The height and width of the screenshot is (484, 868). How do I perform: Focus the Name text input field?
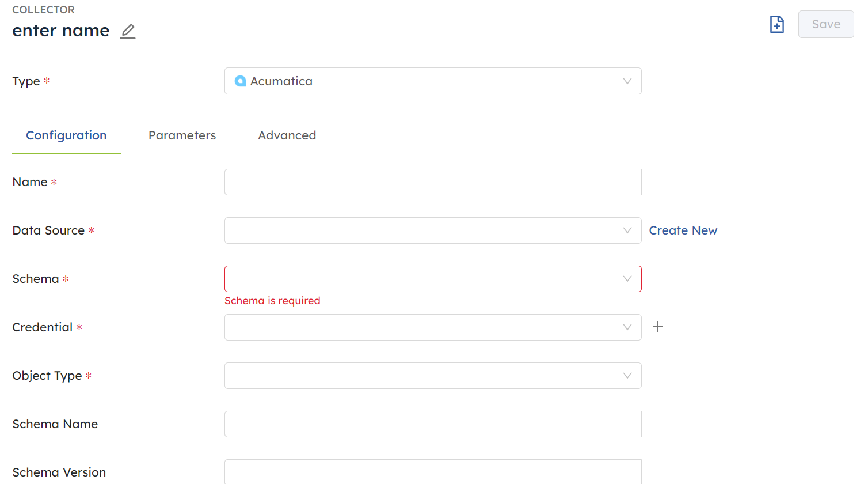tap(433, 182)
